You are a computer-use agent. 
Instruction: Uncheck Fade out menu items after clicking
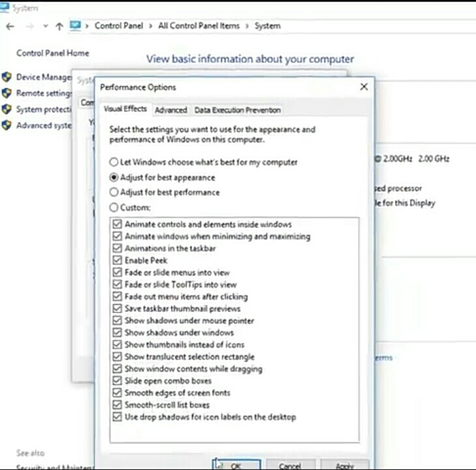[117, 296]
